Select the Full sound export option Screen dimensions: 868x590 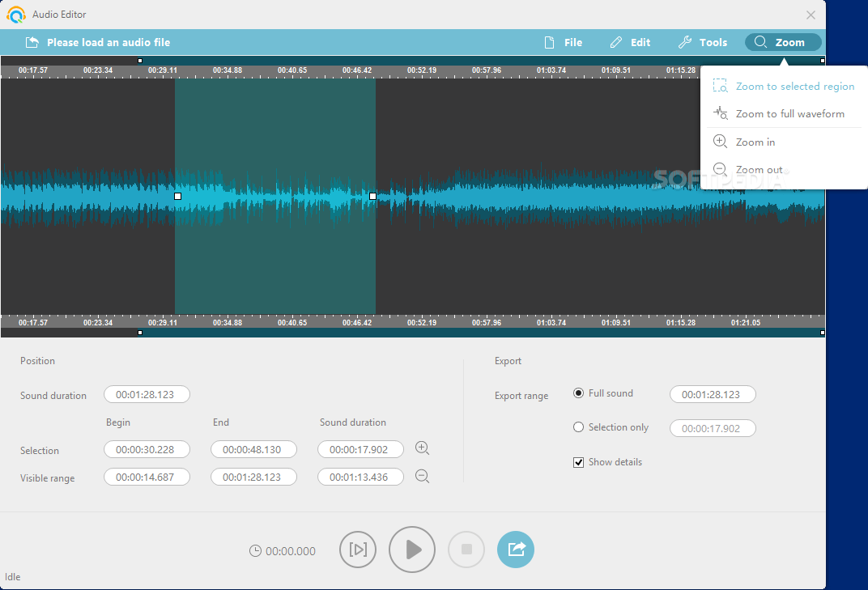579,393
